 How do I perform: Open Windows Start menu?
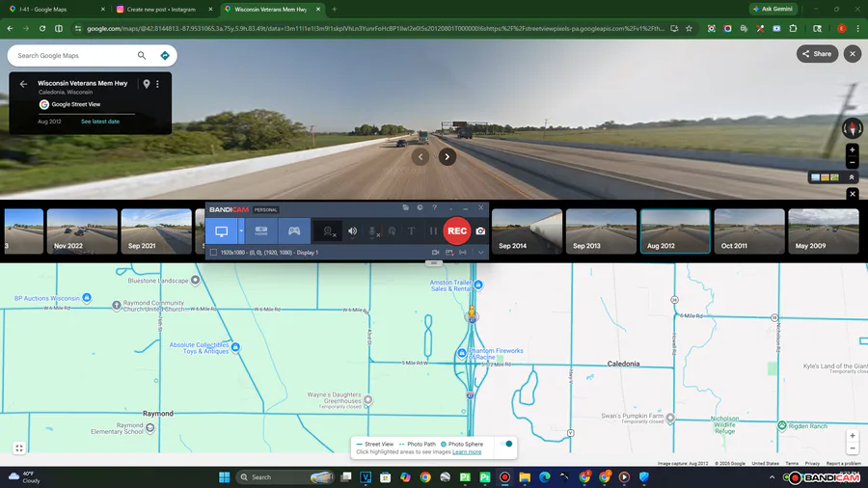click(224, 477)
